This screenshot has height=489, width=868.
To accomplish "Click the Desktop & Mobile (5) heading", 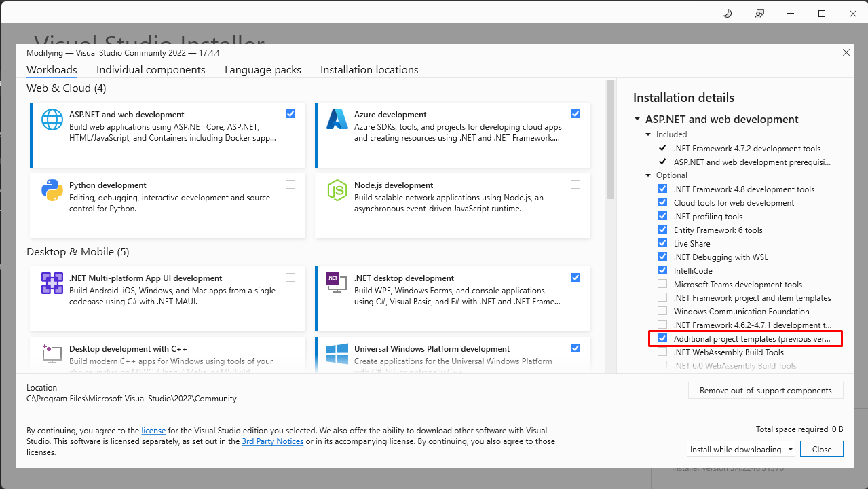I will click(77, 252).
